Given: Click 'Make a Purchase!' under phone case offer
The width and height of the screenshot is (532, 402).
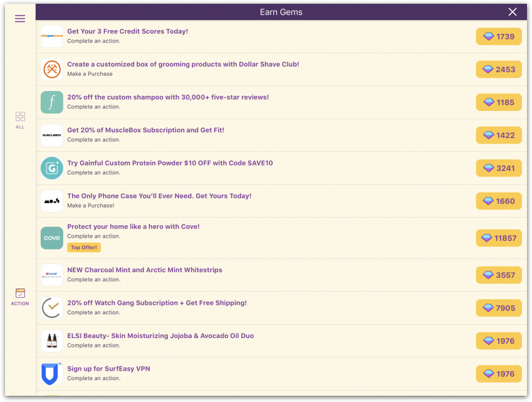Looking at the screenshot, I should pyautogui.click(x=91, y=206).
